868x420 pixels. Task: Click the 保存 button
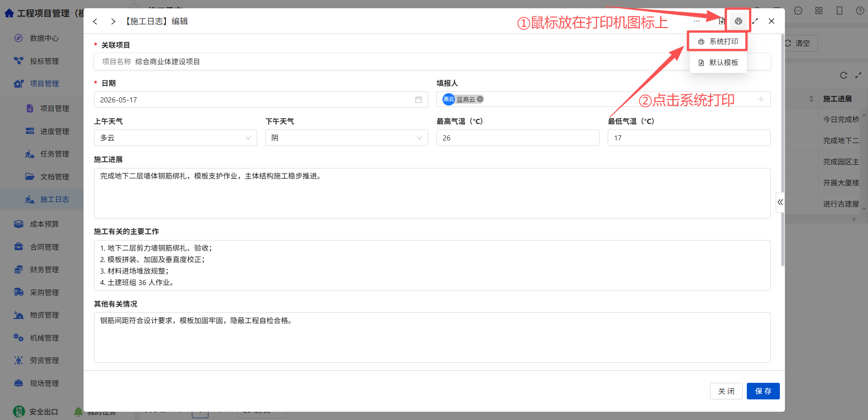click(x=763, y=391)
